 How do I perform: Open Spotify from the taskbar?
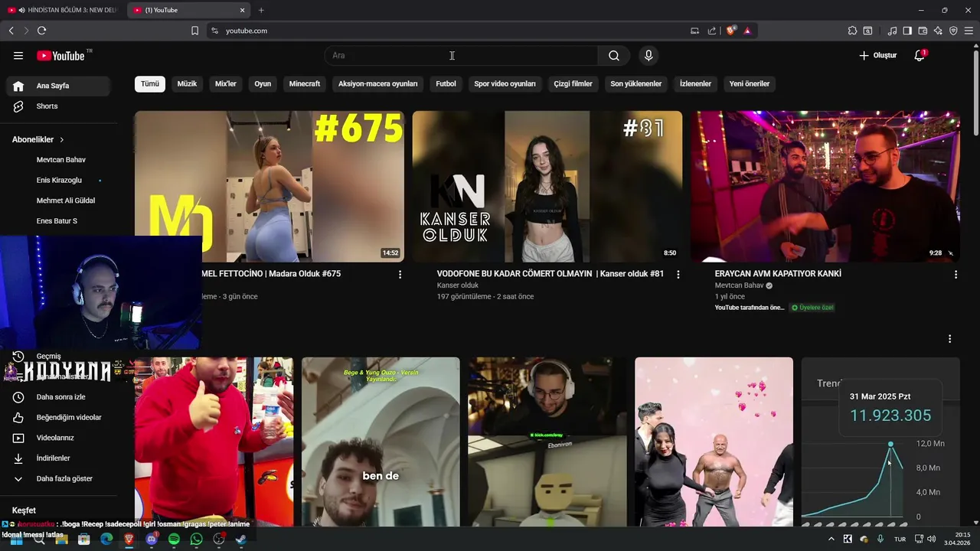(174, 540)
